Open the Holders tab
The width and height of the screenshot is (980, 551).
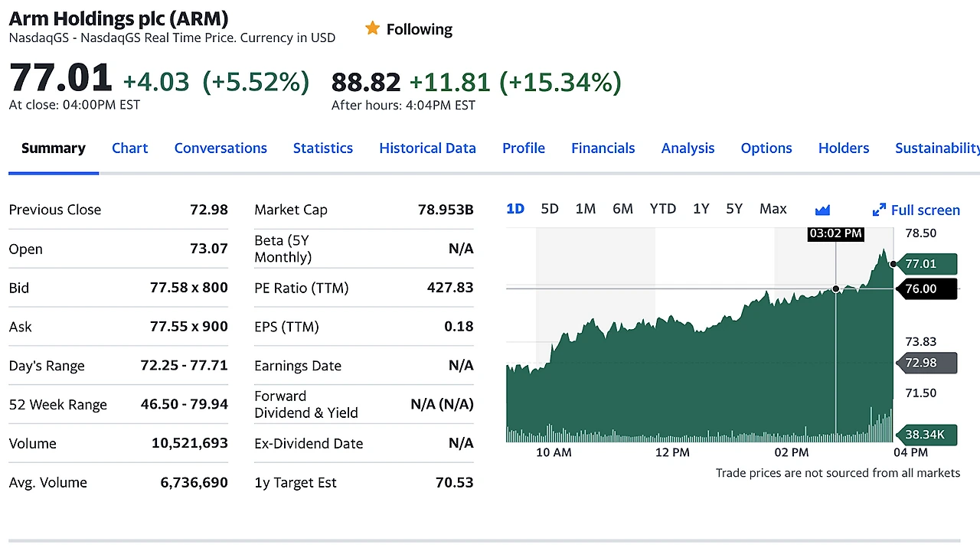pyautogui.click(x=844, y=148)
